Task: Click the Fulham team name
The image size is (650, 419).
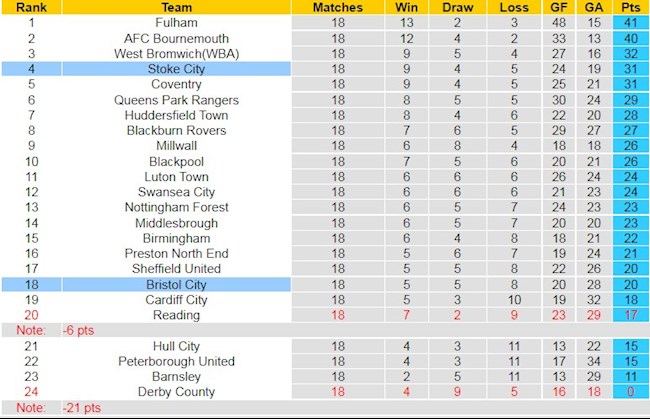Action: [x=177, y=23]
